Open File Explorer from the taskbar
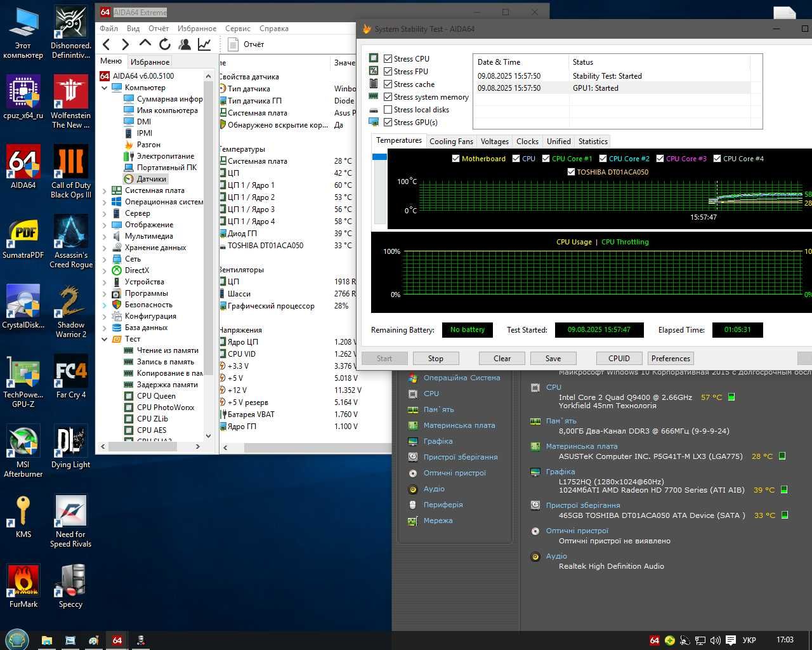 click(47, 640)
